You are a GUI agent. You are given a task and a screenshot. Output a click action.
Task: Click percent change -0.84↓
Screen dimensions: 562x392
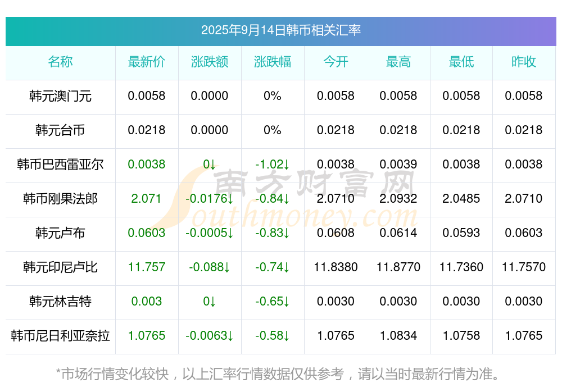[273, 198]
